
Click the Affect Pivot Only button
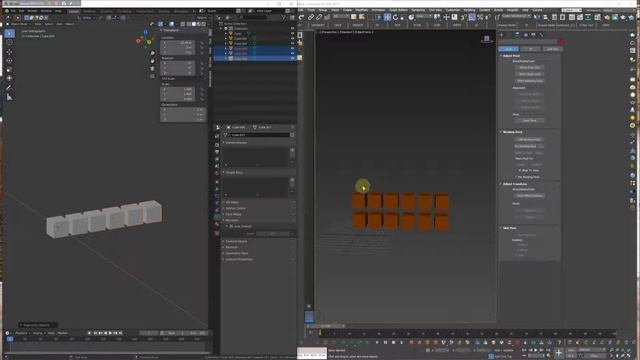529,67
